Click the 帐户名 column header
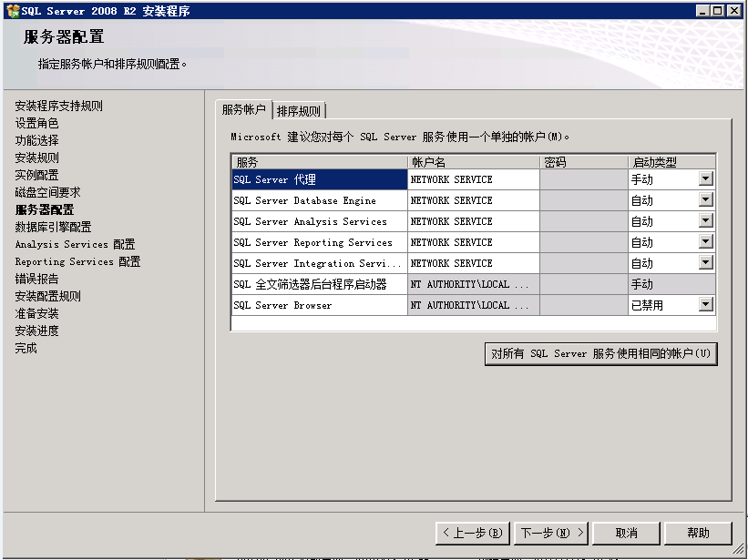 tap(473, 162)
